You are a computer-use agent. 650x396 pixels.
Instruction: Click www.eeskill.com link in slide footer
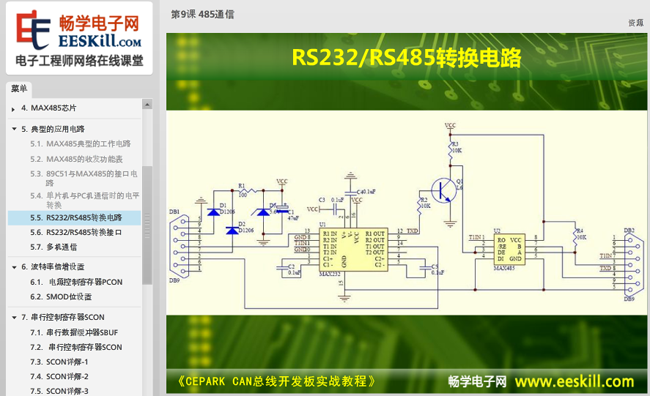pyautogui.click(x=574, y=381)
